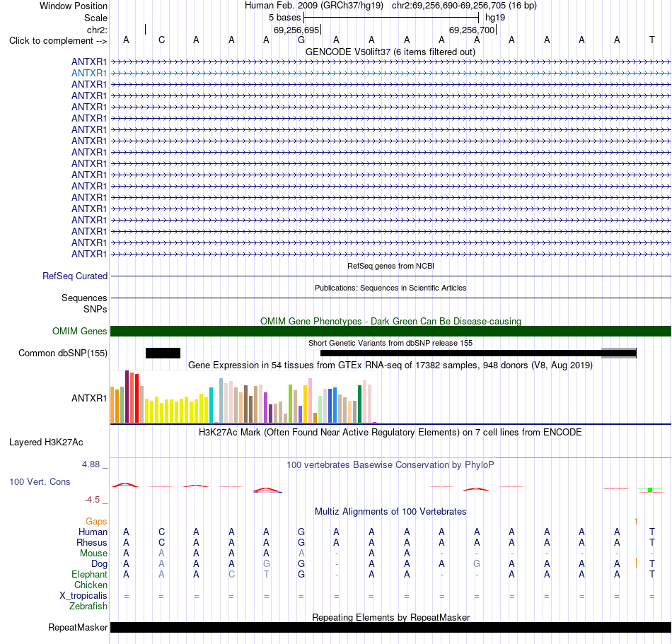Viewport: 672px width, 644px height.
Task: Click the '69,256,700' ruler position
Action: pyautogui.click(x=471, y=30)
